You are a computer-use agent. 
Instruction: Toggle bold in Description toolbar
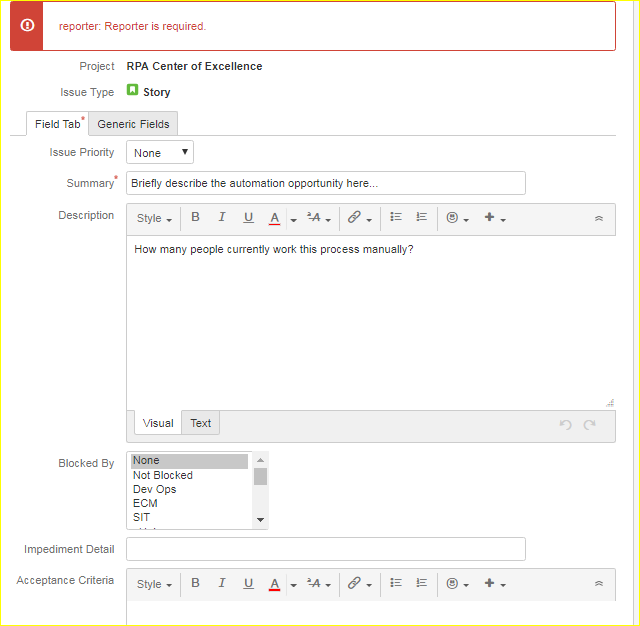click(x=196, y=218)
